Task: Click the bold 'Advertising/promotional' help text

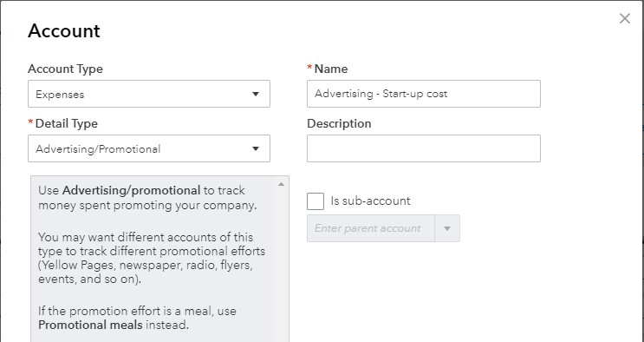Action: (x=132, y=190)
